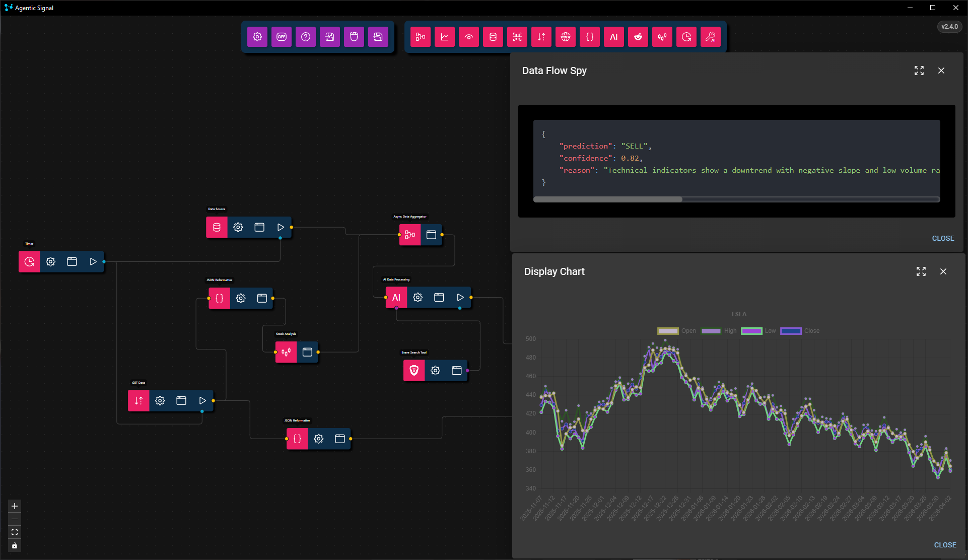Click CLOSE in the Display Chart panel
The height and width of the screenshot is (560, 968).
tap(944, 545)
